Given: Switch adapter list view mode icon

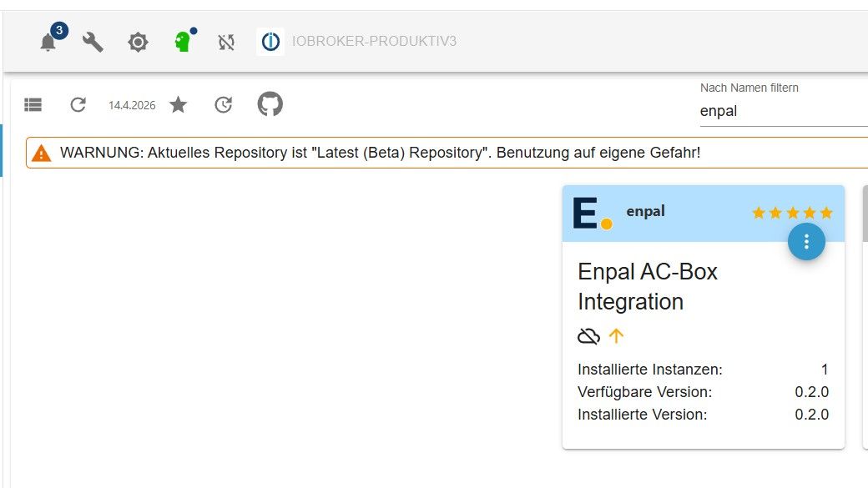Looking at the screenshot, I should click(33, 104).
